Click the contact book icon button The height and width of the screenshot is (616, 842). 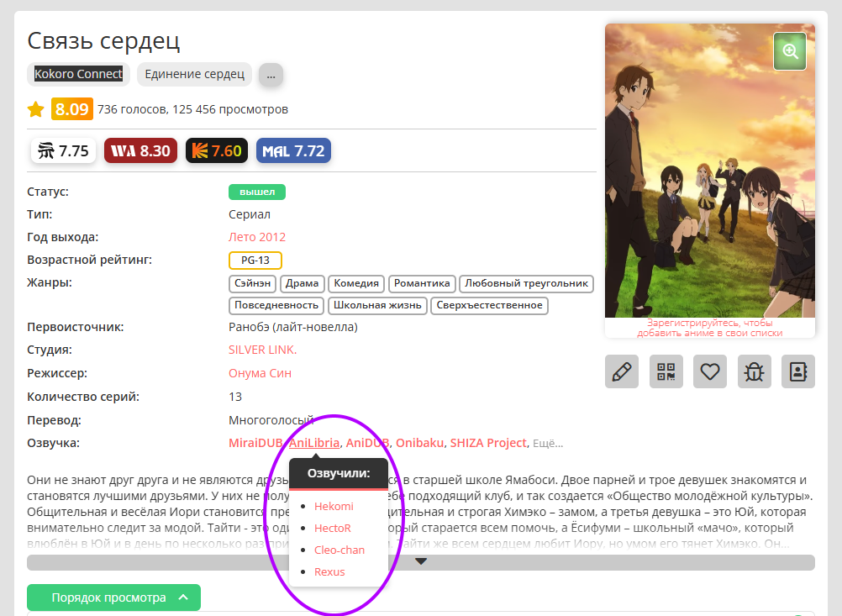click(798, 371)
